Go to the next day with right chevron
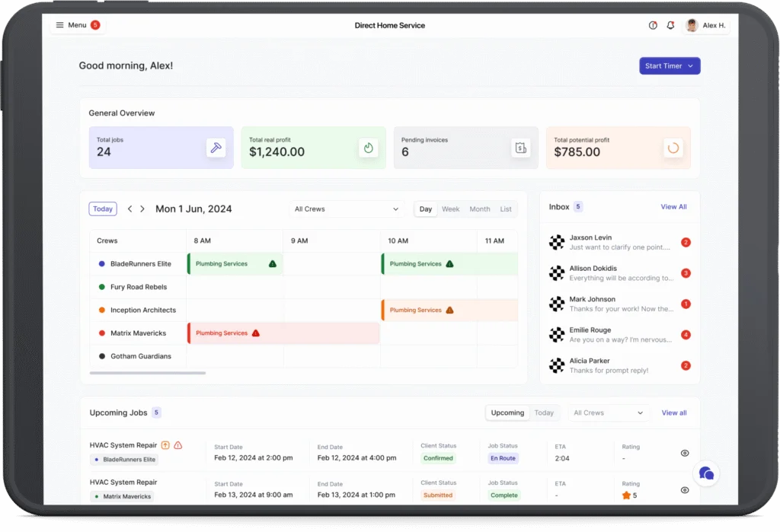Image resolution: width=780 pixels, height=532 pixels. pos(142,209)
